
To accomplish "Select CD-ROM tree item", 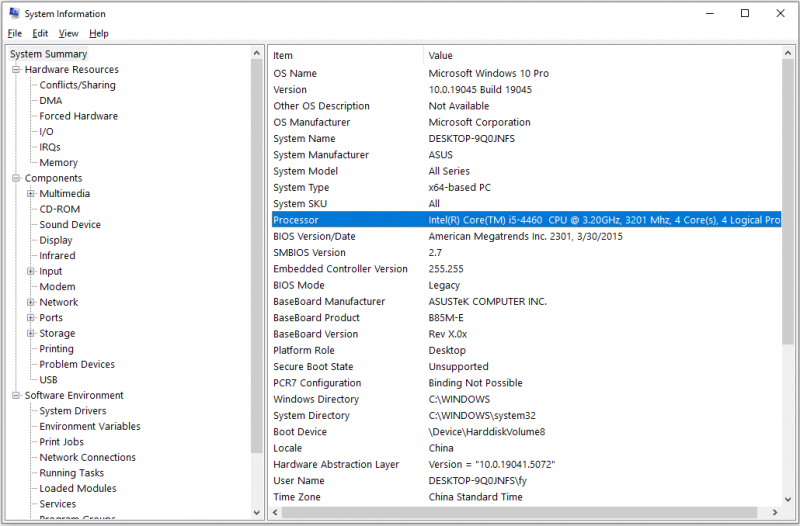I will coord(60,209).
